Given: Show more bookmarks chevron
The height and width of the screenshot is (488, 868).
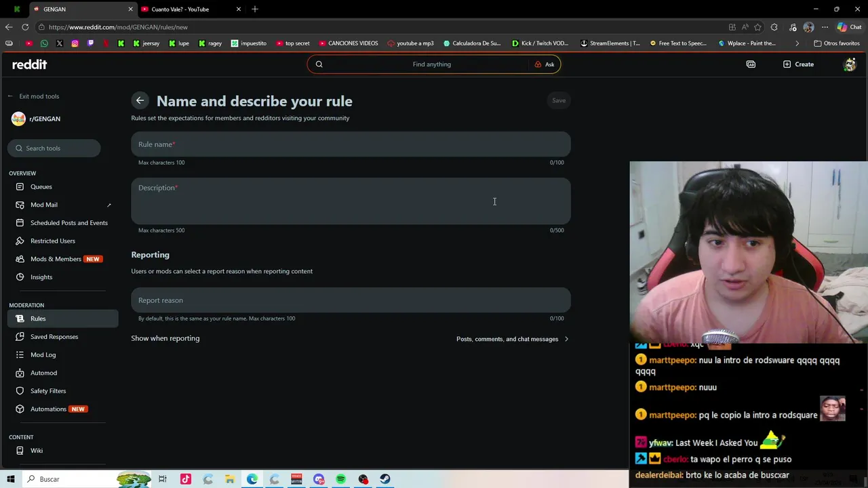Looking at the screenshot, I should point(797,43).
